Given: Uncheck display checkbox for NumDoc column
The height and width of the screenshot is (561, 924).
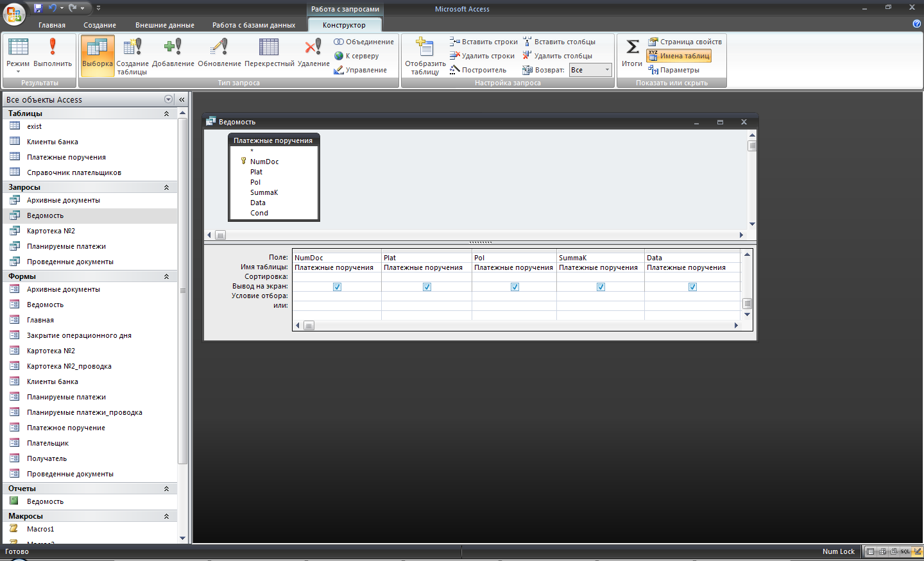Looking at the screenshot, I should tap(337, 287).
